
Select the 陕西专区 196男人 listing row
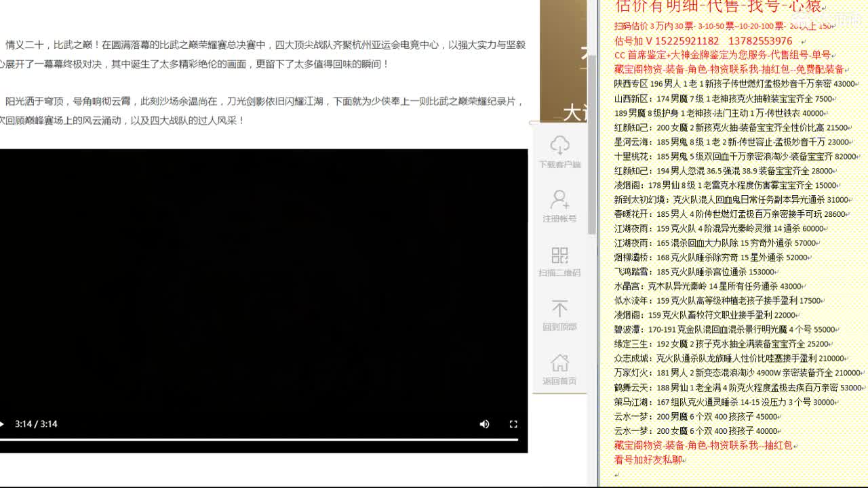[735, 84]
